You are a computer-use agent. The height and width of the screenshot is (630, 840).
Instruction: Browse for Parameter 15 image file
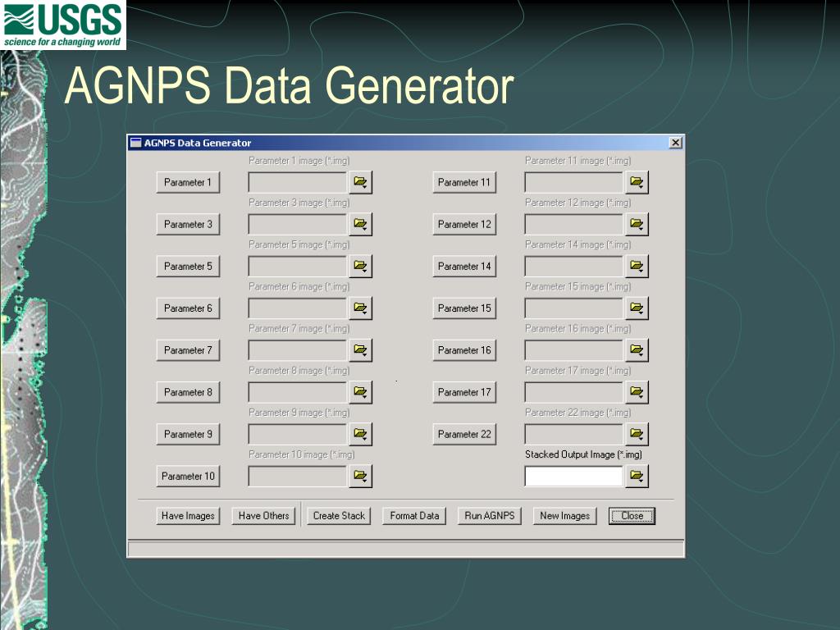(637, 308)
